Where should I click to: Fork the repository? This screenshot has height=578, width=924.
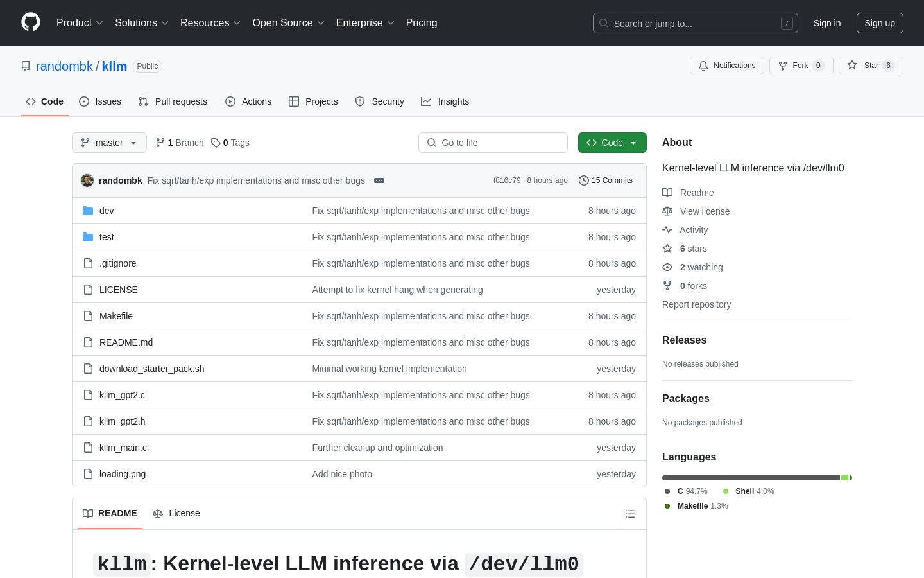point(801,66)
